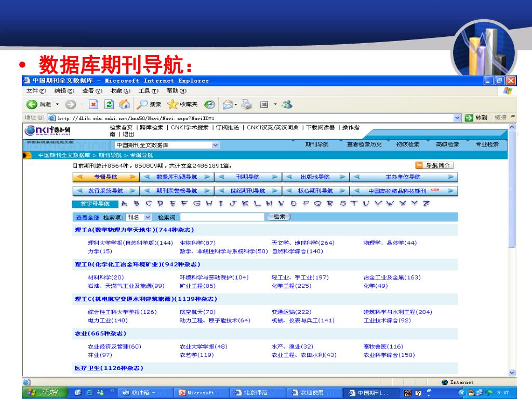The width and height of the screenshot is (532, 399).
Task: Select the 专辑导航 navigation tab
Action: [106, 177]
